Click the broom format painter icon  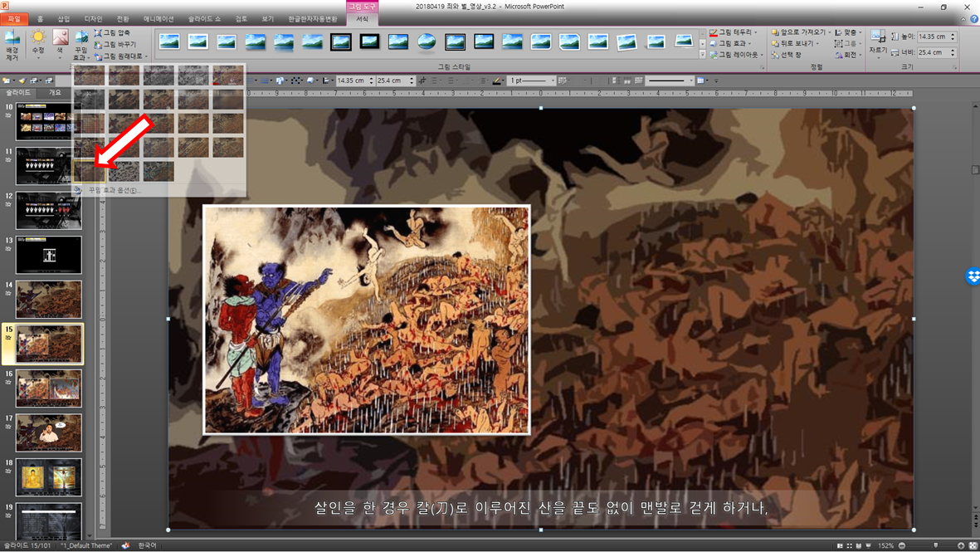[22, 81]
